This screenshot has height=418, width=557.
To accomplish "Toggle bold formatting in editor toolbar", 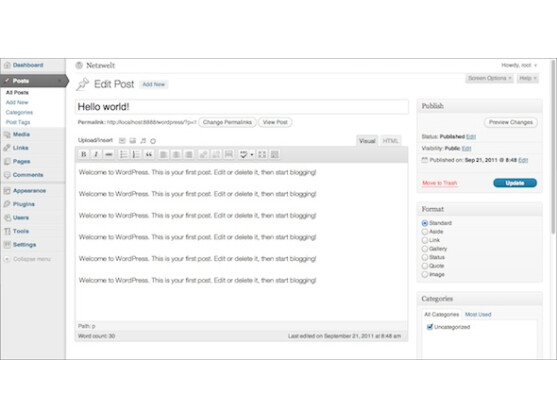I will tap(83, 154).
